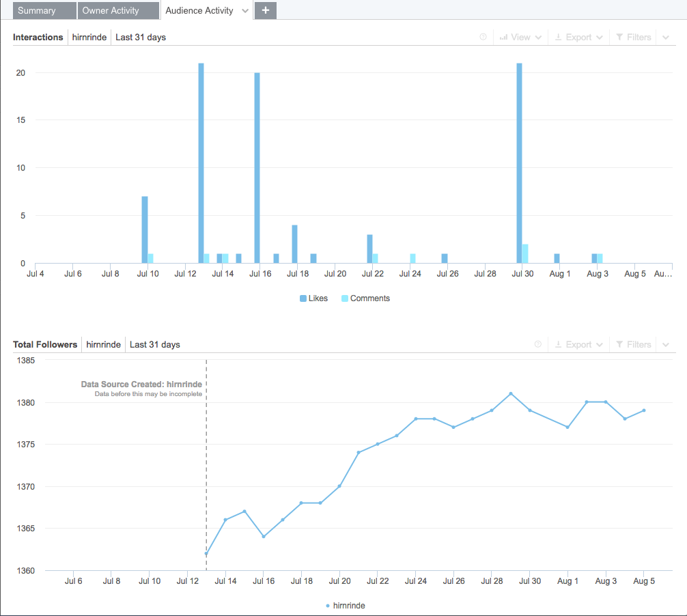Click the Jul 29 peak follower data point

[511, 393]
